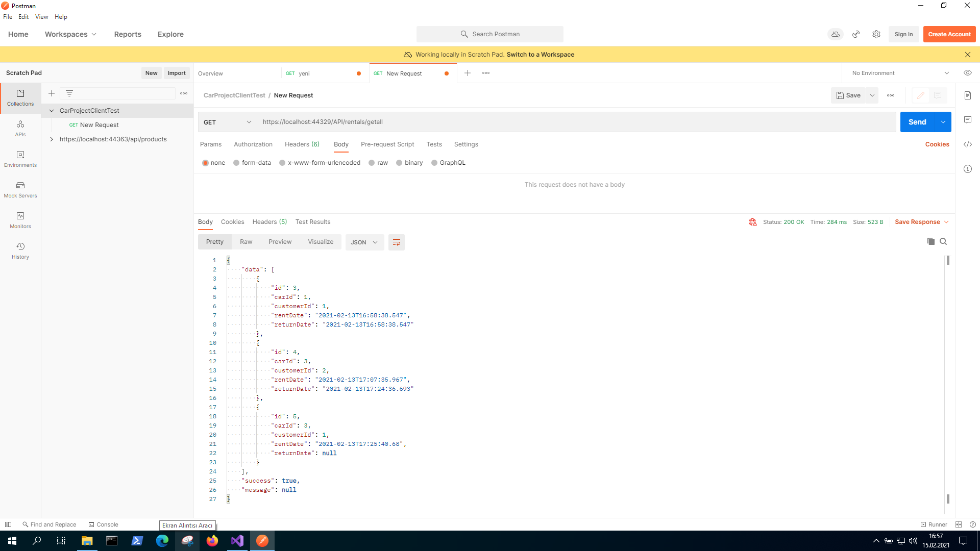980x551 pixels.
Task: Switch response view to Pretty
Action: click(215, 242)
